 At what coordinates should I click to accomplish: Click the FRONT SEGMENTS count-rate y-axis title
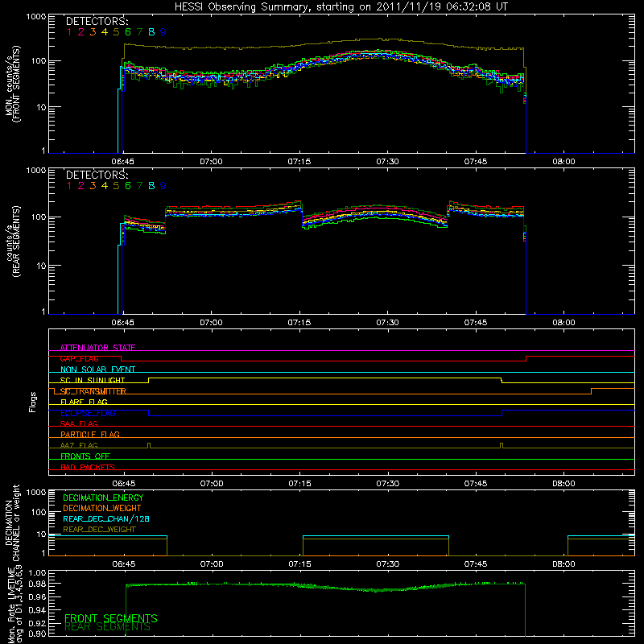tap(12, 84)
